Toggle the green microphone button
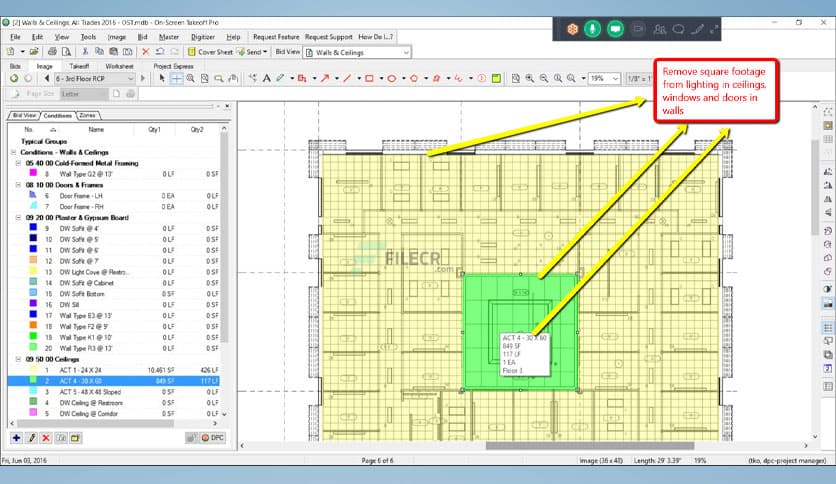The width and height of the screenshot is (836, 484). 593,29
